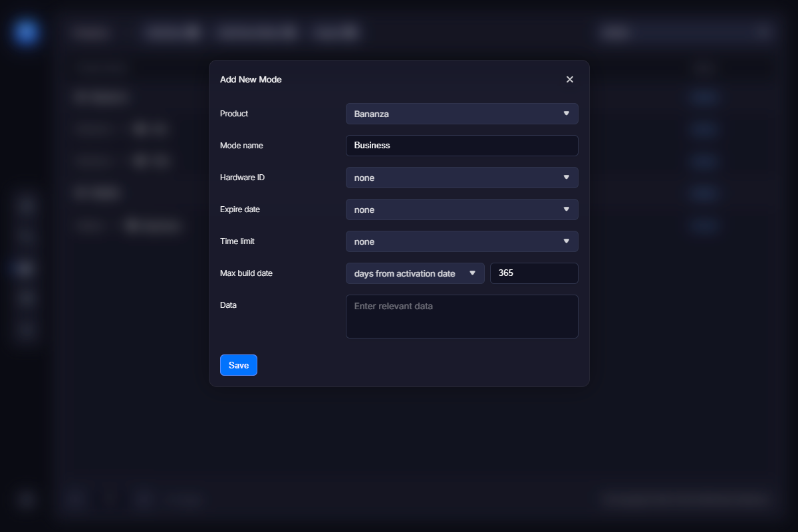This screenshot has width=798, height=532.
Task: Click the caret icon in Hardware ID selector
Action: click(566, 178)
